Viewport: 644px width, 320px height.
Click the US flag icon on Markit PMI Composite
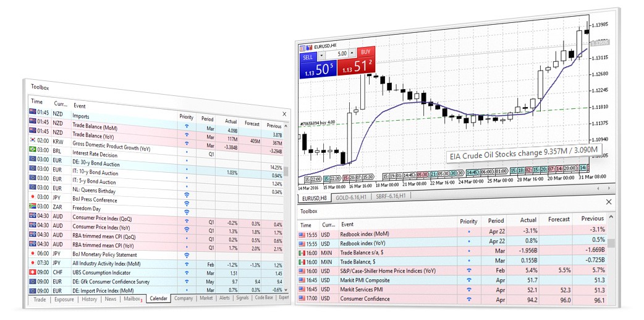[304, 280]
